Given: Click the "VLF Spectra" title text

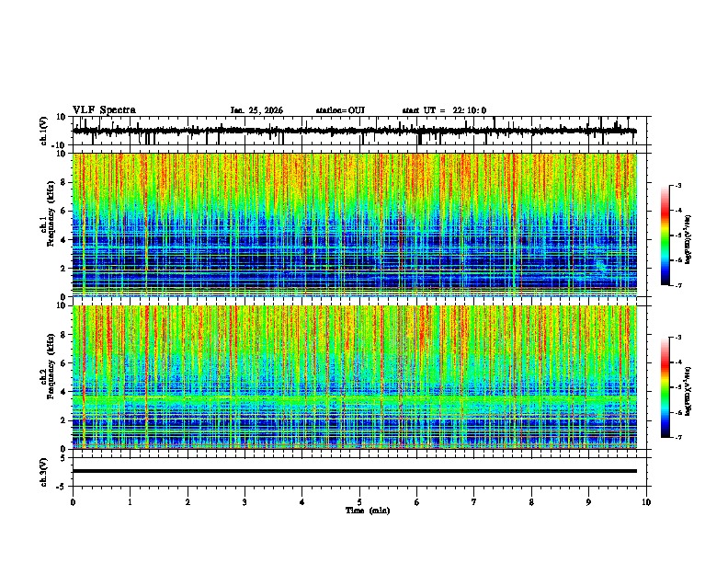Looking at the screenshot, I should tap(104, 110).
